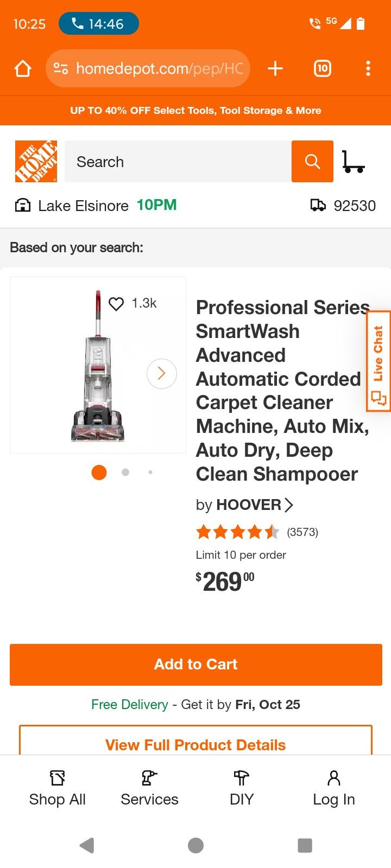
Task: Open the tab switcher showing 10 tabs
Action: (322, 69)
